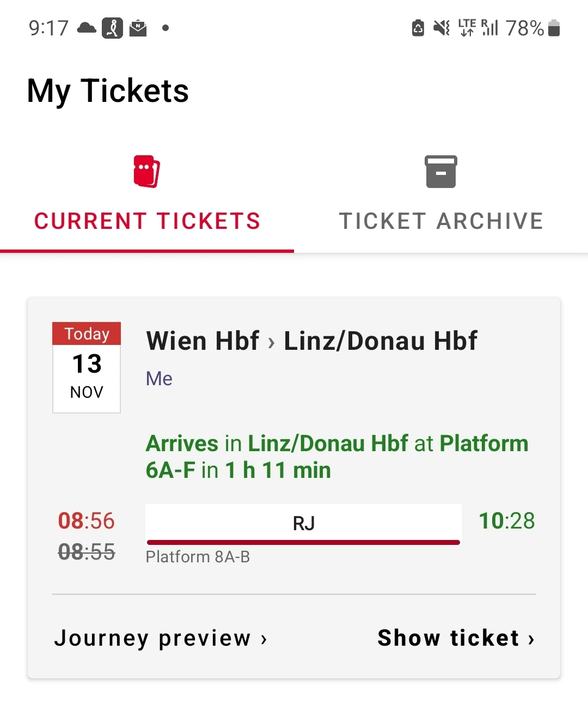Open Journey preview

coord(153,638)
